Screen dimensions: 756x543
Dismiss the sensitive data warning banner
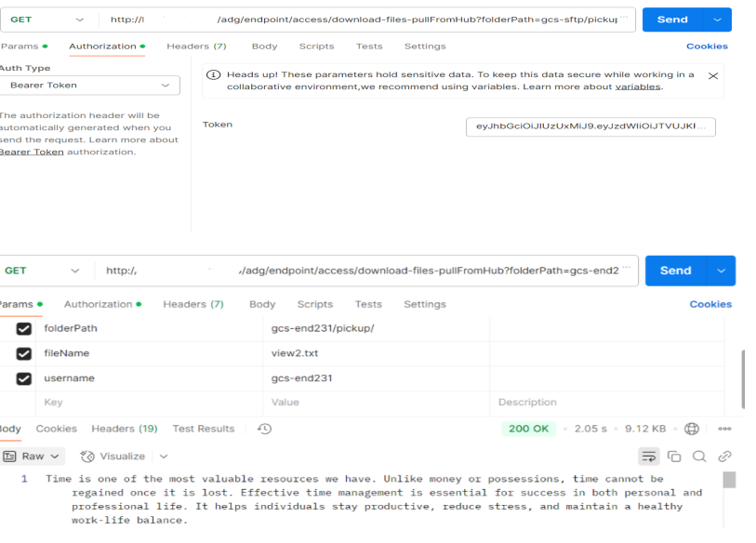point(713,75)
